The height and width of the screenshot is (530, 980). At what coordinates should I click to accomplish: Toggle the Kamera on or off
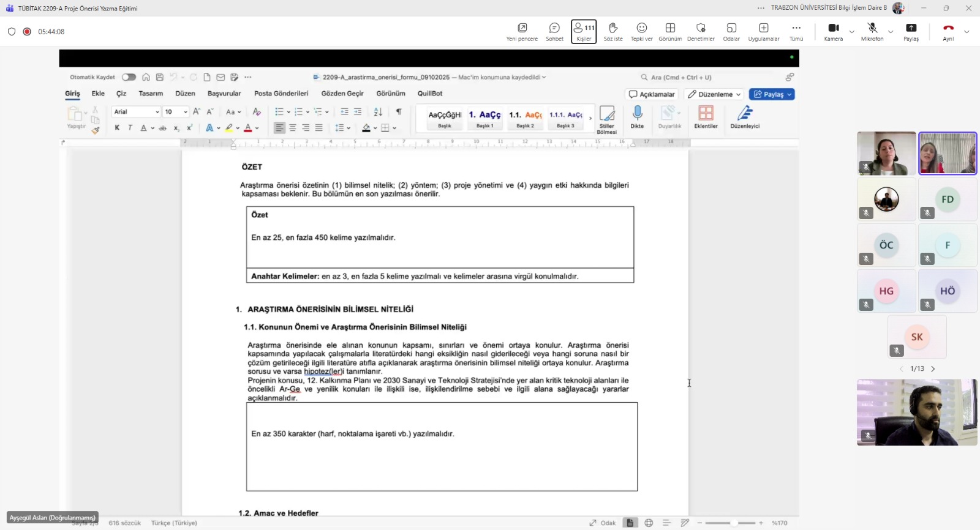pos(833,31)
